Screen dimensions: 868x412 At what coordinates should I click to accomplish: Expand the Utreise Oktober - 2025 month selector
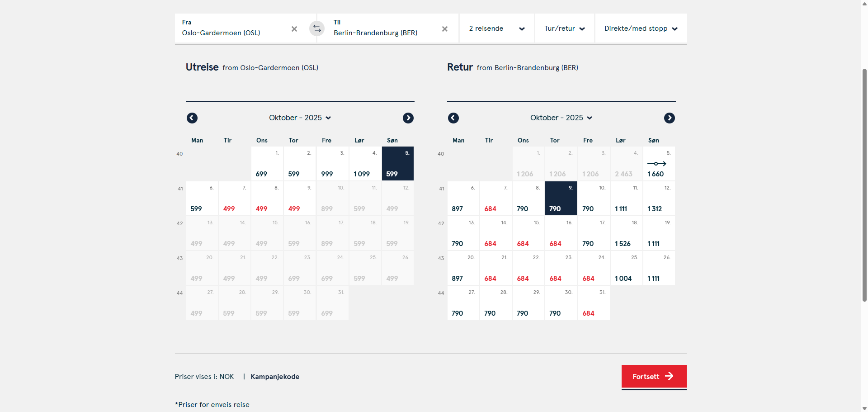click(300, 118)
